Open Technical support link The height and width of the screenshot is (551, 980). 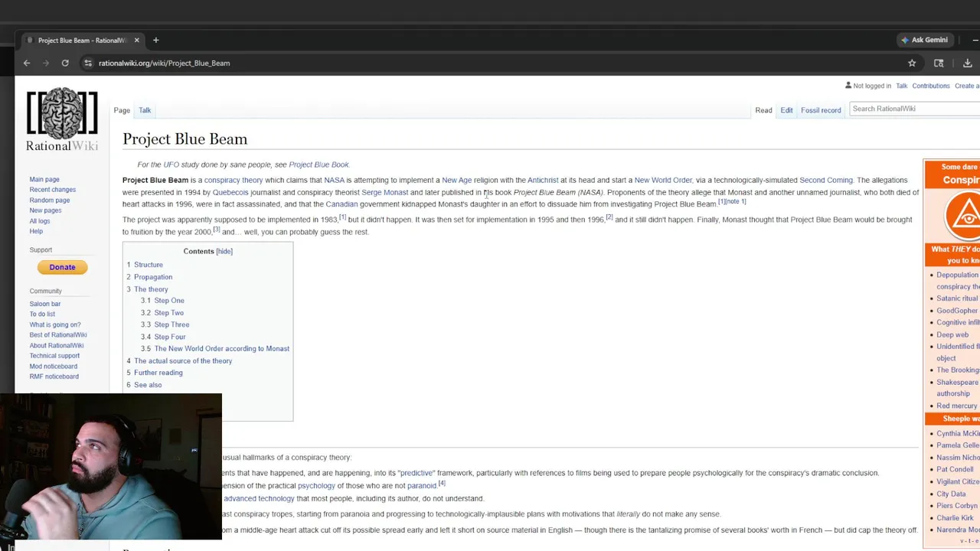(54, 356)
